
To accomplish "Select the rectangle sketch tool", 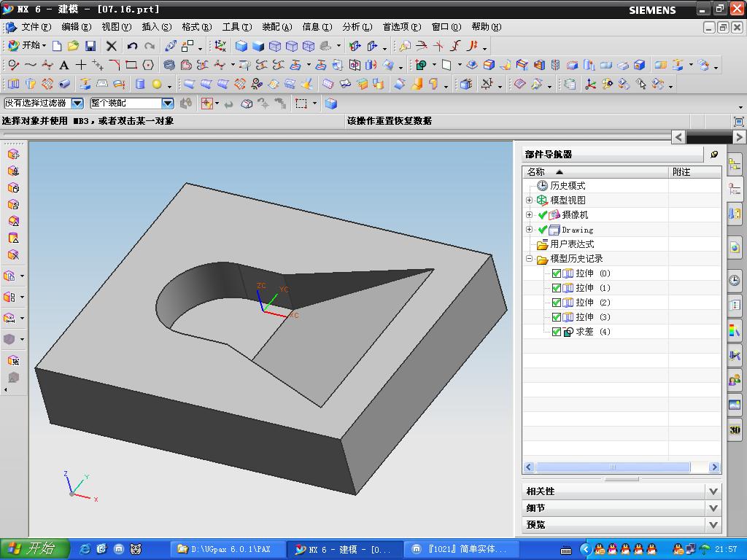I will click(131, 65).
